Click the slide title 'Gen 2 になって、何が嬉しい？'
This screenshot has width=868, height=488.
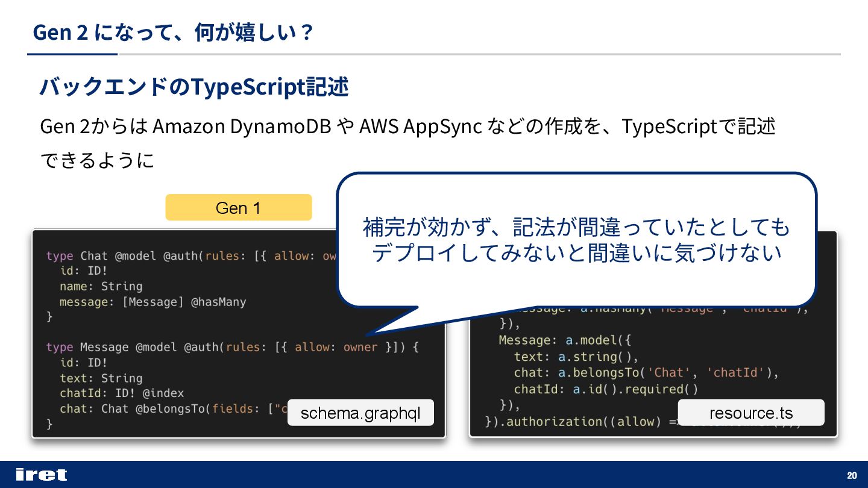(x=173, y=33)
